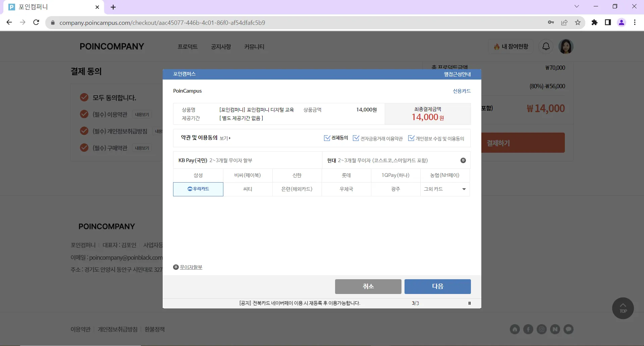Click the 웹접근성안내 link
The height and width of the screenshot is (346, 644).
(x=457, y=74)
